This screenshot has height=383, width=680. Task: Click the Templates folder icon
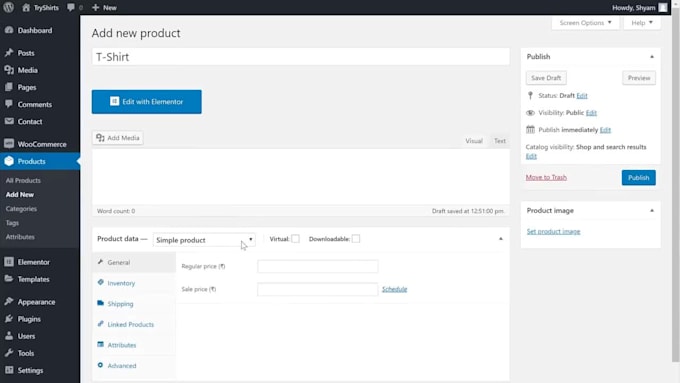coord(9,279)
